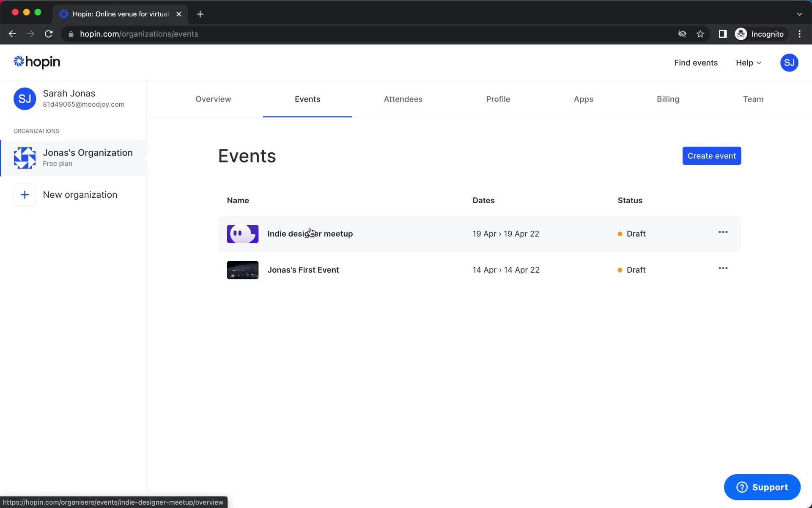This screenshot has height=508, width=812.
Task: Click the Free plan label
Action: click(58, 163)
